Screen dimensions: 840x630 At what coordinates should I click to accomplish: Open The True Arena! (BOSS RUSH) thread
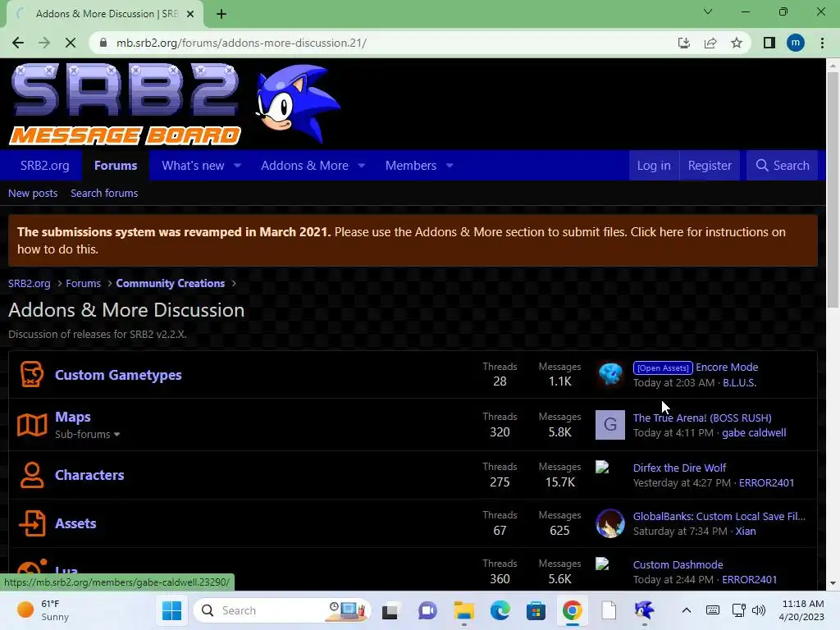[x=702, y=418]
